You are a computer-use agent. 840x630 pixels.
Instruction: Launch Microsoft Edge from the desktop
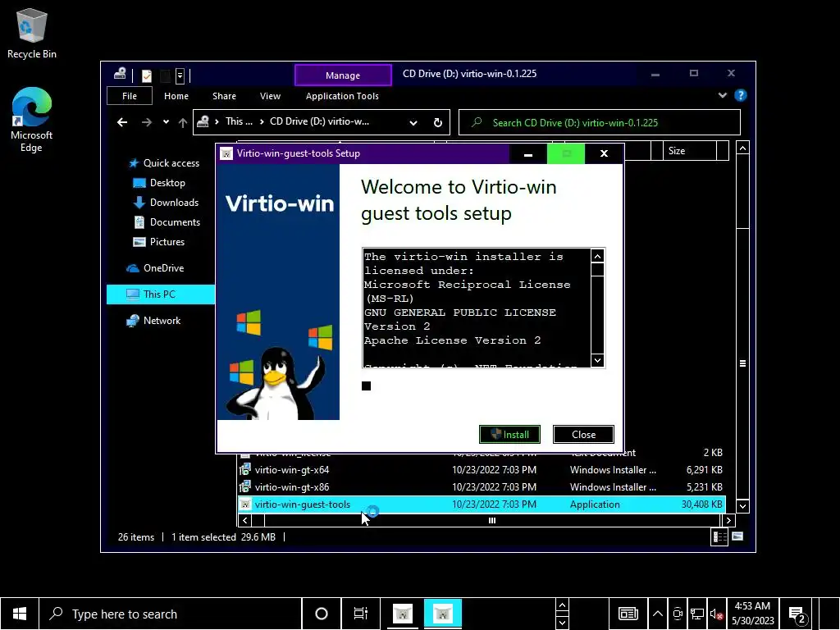point(32,120)
